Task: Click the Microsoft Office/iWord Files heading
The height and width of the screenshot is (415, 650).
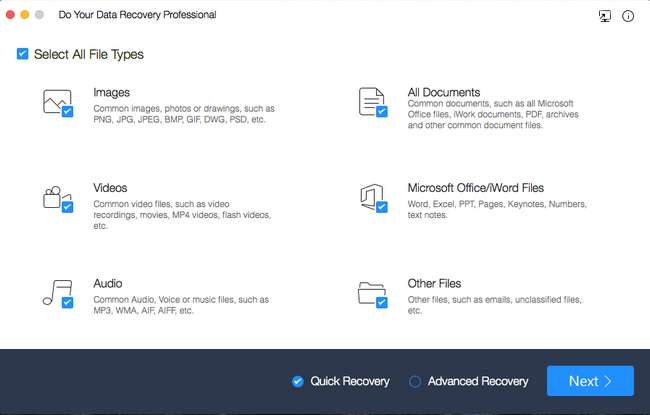Action: [x=475, y=188]
